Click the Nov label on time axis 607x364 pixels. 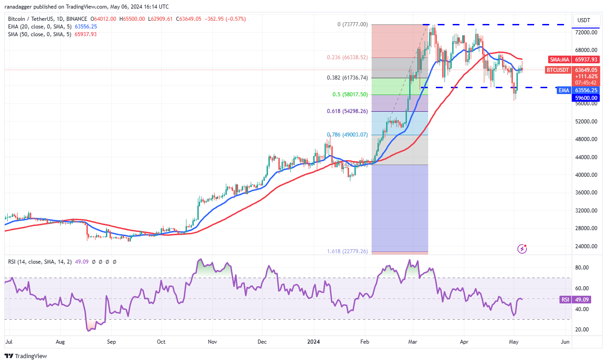tap(212, 343)
